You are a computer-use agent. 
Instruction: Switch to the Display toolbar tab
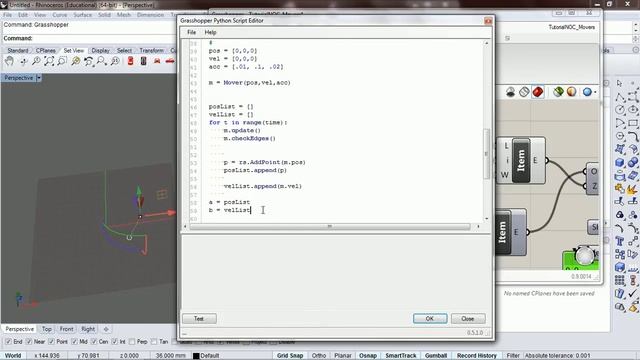[100, 51]
